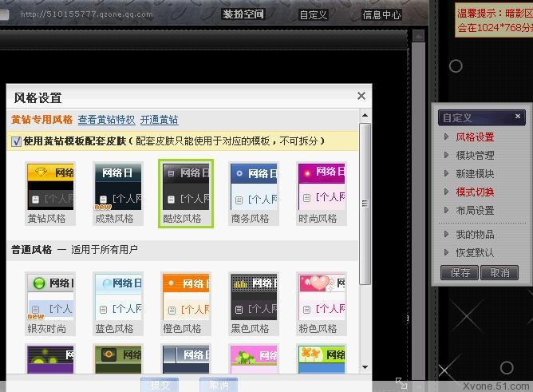533x392 pixels.
Task: Select 恢复默认 in 自定义 panel
Action: 475,252
